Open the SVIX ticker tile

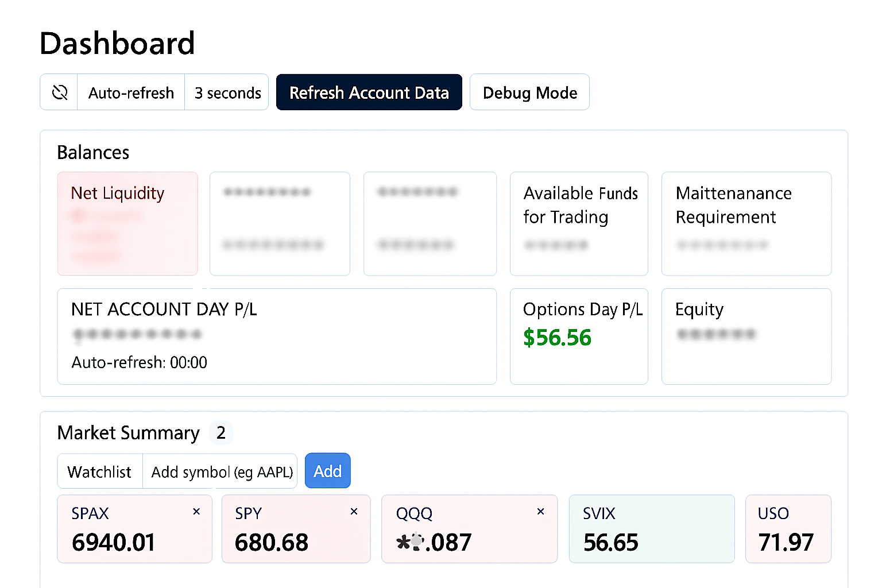tap(651, 529)
